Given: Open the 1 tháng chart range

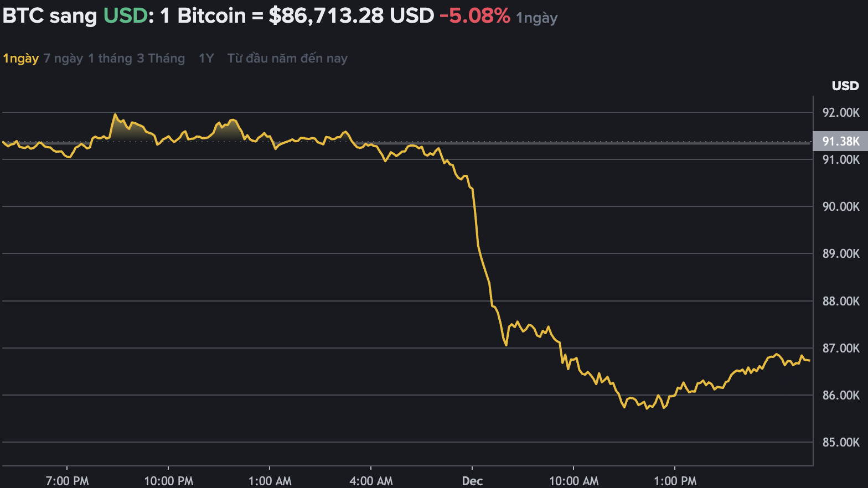Looking at the screenshot, I should 109,58.
